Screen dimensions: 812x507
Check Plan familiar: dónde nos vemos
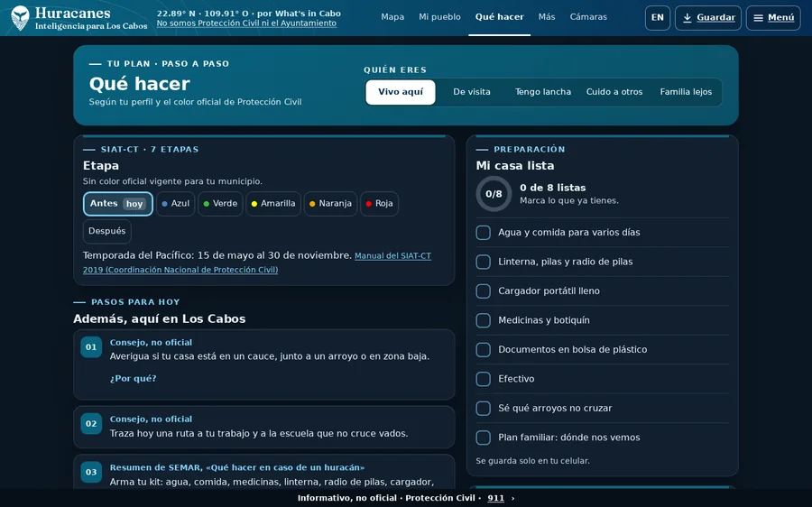click(x=484, y=438)
